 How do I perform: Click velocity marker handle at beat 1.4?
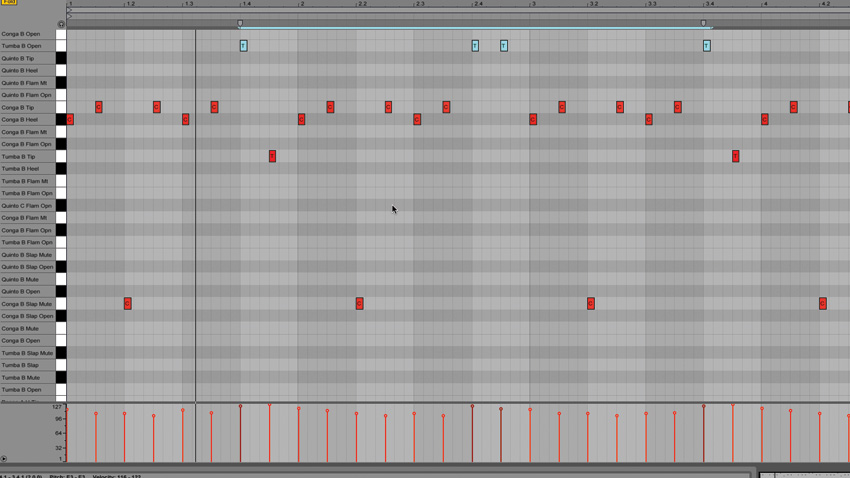pos(240,406)
